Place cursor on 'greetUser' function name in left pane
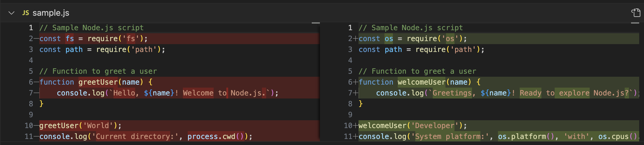This screenshot has height=145, width=644. point(98,82)
